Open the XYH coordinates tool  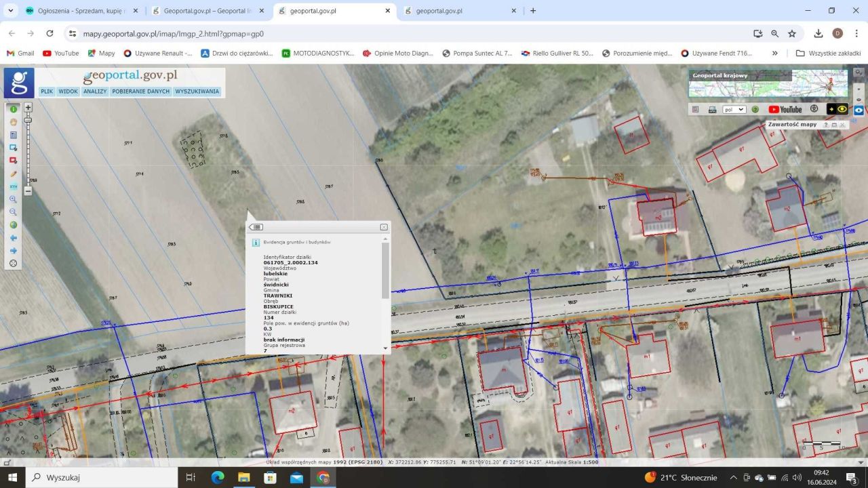pyautogui.click(x=13, y=186)
